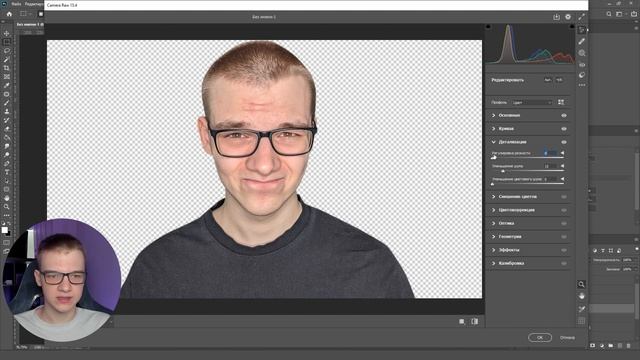Select the Horizontal Type tool

tap(7, 172)
